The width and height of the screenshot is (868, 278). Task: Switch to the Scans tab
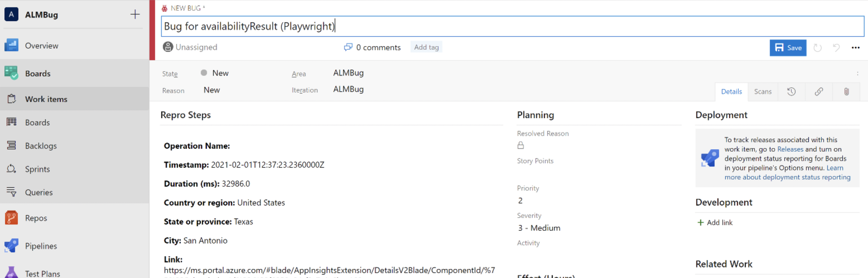(x=763, y=92)
